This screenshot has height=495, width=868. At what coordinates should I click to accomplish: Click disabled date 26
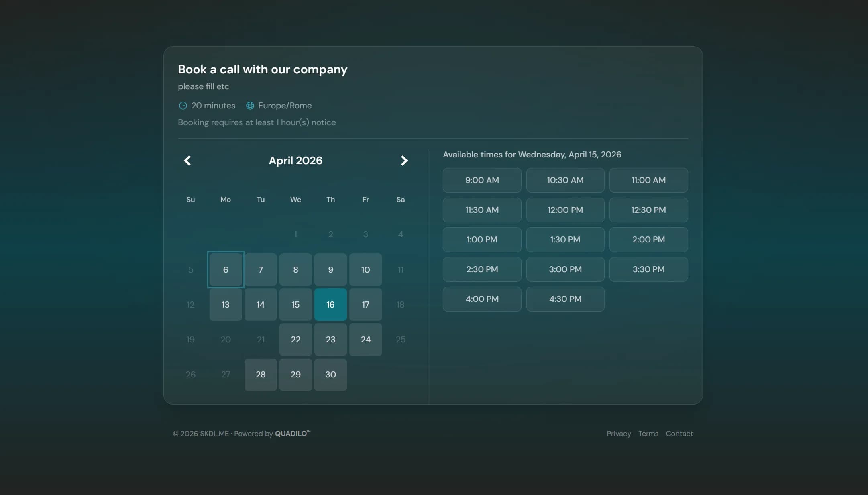[191, 375]
